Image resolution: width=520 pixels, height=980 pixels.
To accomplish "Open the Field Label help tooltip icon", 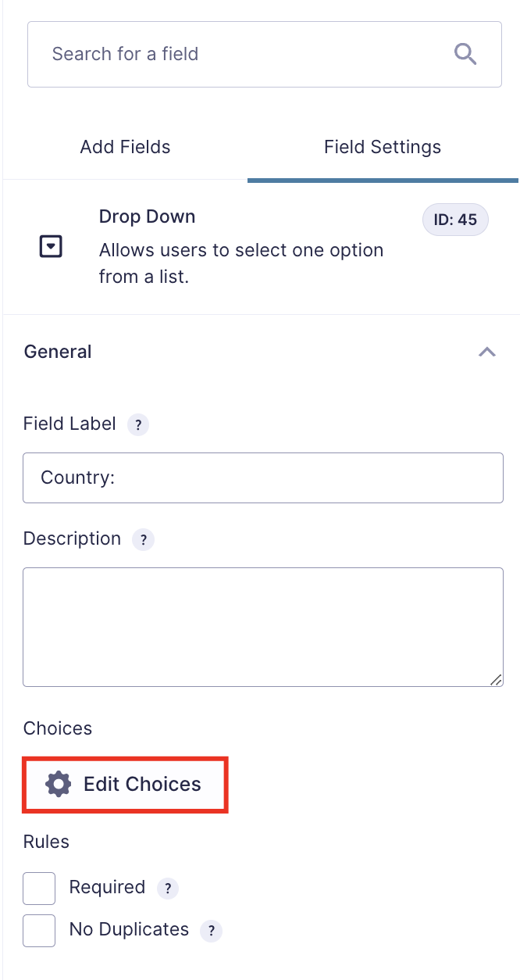I will point(138,425).
